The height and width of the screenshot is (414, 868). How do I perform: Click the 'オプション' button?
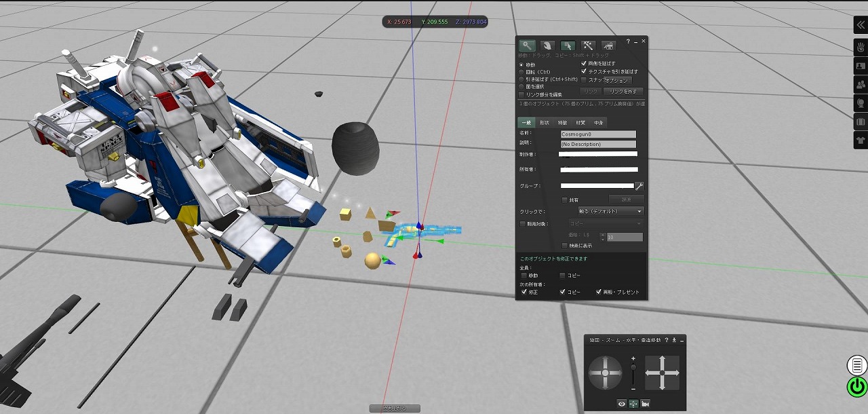[x=617, y=81]
